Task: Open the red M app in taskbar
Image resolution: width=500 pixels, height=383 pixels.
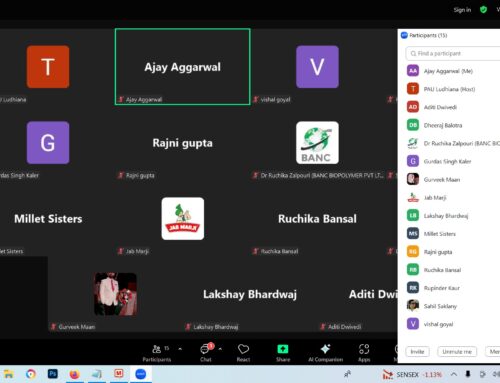Action: point(119,374)
